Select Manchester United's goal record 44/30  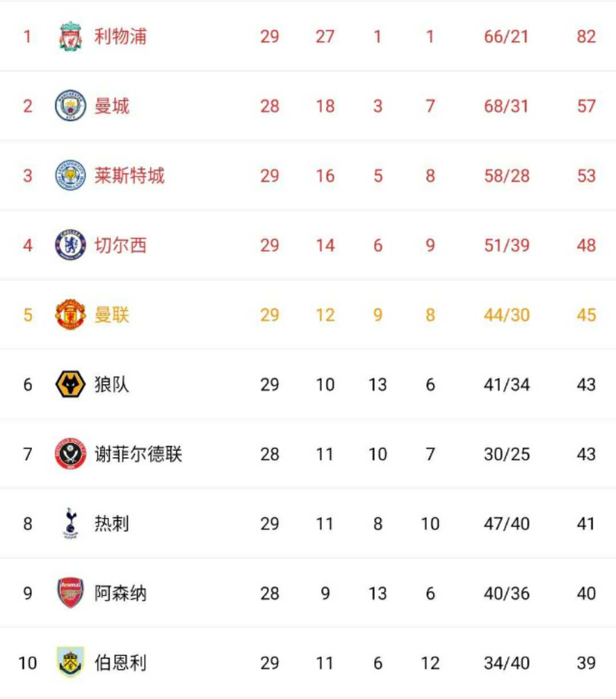(506, 315)
